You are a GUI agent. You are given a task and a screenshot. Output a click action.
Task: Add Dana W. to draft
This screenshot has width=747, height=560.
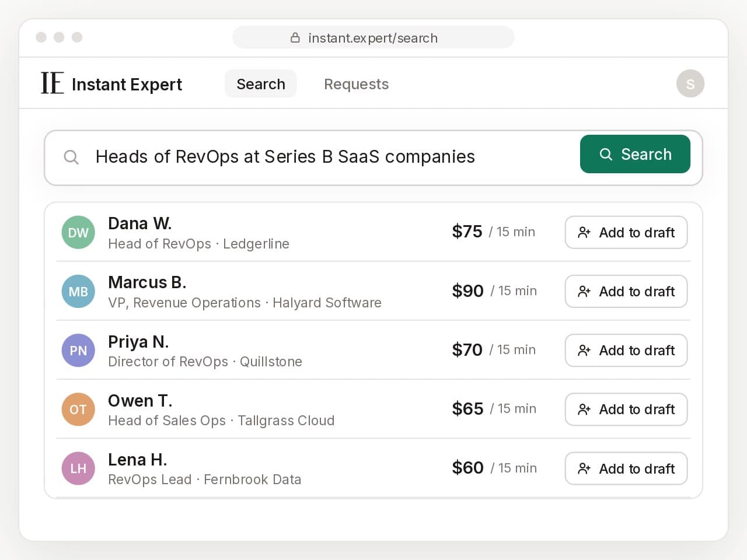(x=626, y=232)
